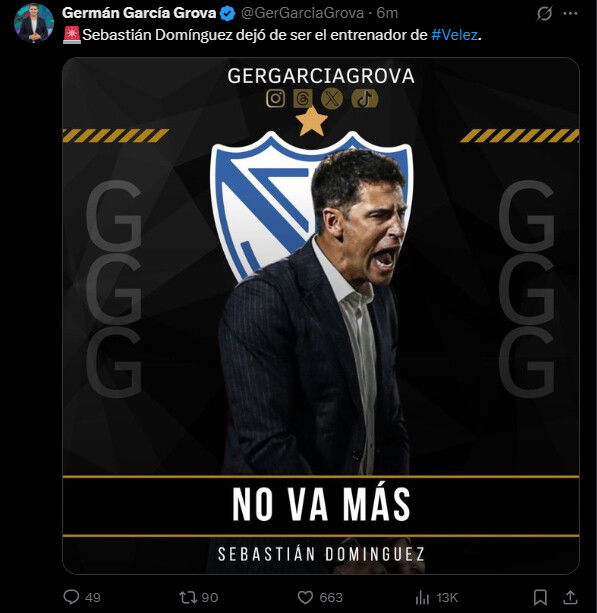View analytics via the bar chart icon

point(422,597)
